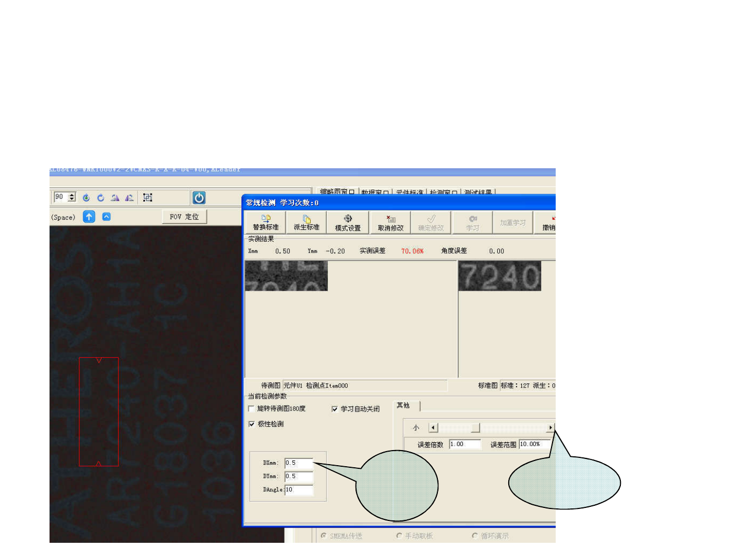This screenshot has width=747, height=560.
Task: Click the slider's left arrow button
Action: point(433,428)
